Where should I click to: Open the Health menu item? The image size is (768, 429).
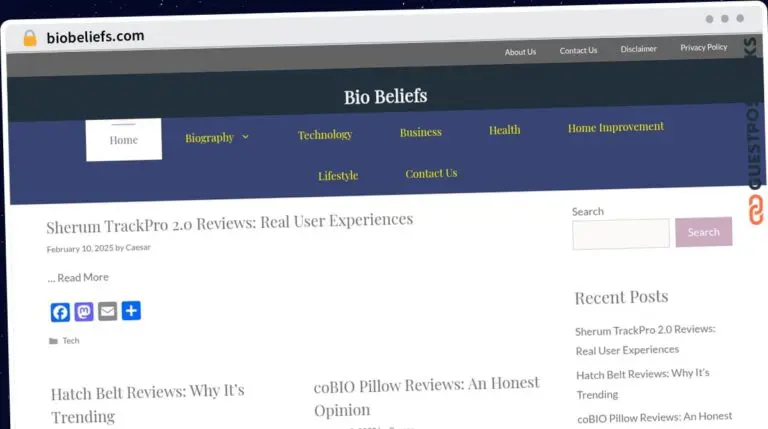point(504,130)
